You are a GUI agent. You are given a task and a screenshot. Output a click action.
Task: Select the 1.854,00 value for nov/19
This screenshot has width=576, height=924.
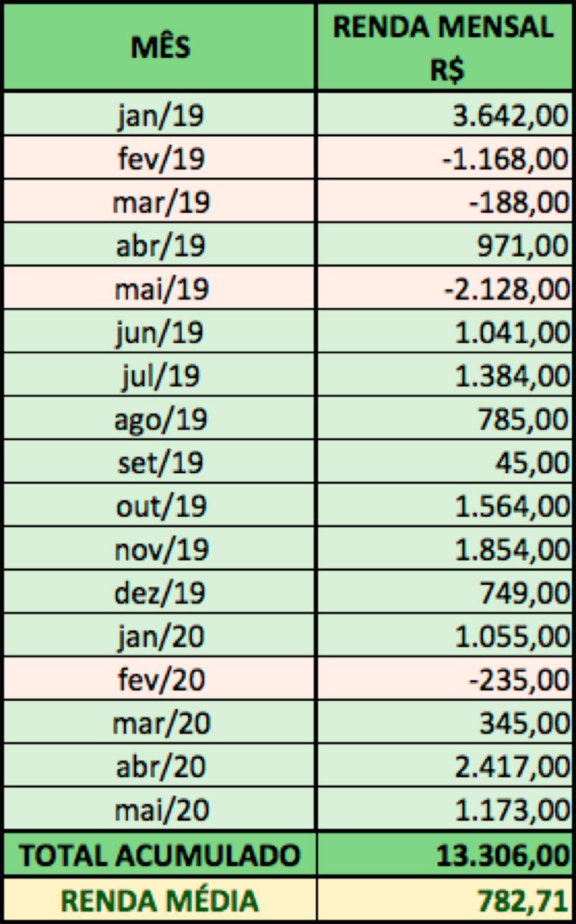pos(444,550)
